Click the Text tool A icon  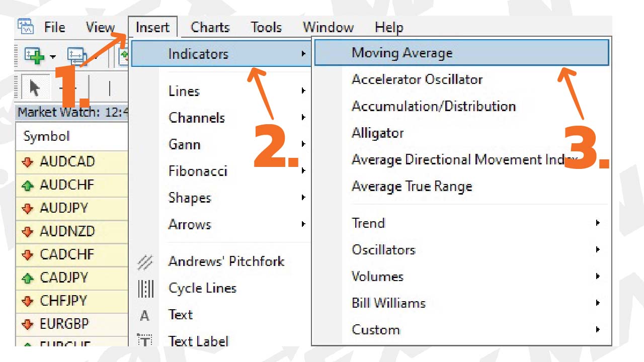[145, 315]
